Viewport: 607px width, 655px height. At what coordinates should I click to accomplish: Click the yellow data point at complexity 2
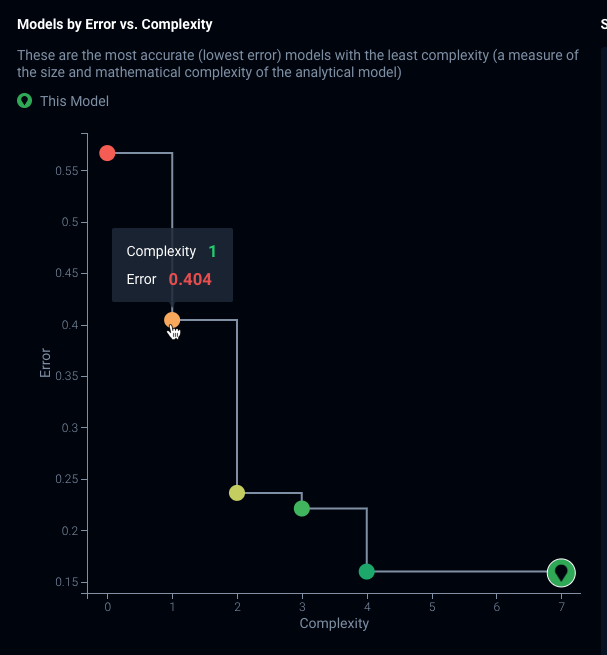pos(237,492)
